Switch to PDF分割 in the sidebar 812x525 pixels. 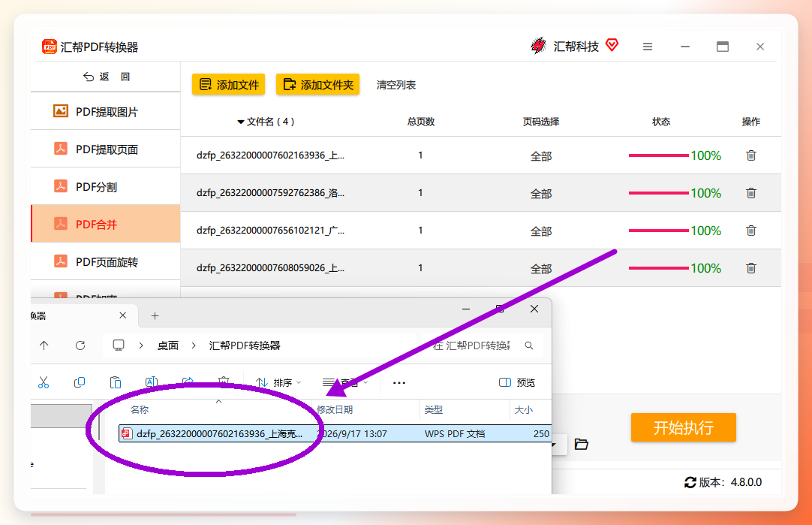point(106,186)
